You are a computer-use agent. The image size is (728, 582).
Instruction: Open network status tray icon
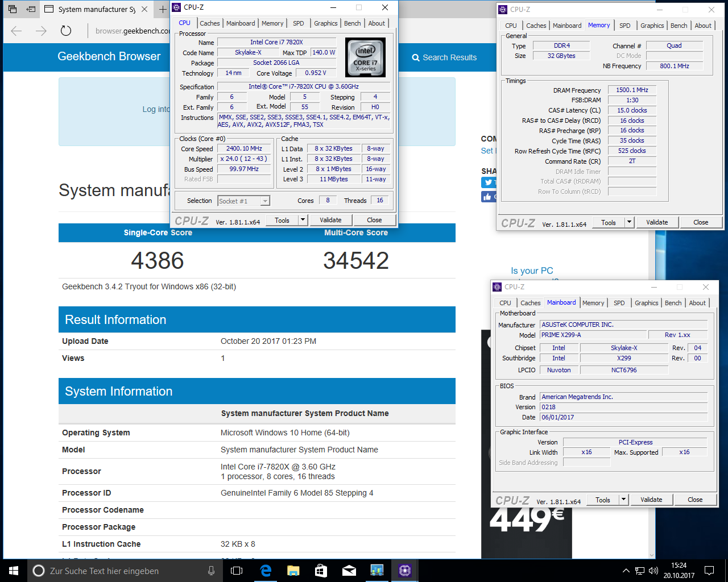[640, 571]
